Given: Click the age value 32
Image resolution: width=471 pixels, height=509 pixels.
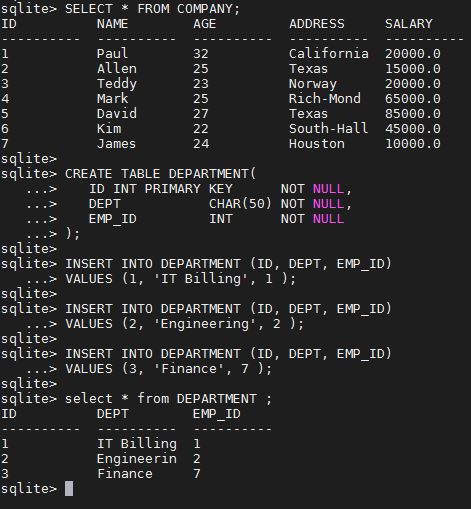Looking at the screenshot, I should click(x=201, y=54).
